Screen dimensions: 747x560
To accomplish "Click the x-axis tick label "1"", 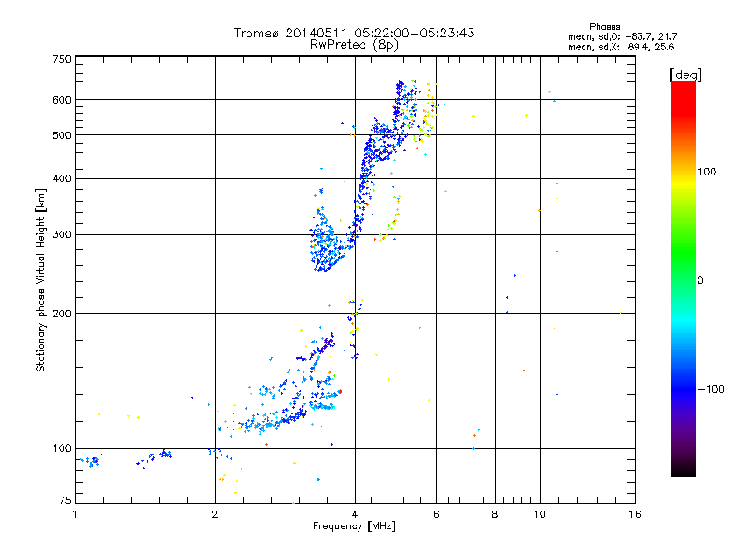I will 75,514.
